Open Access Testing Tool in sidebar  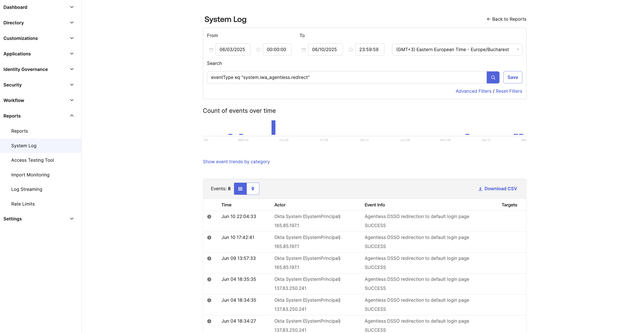(x=33, y=160)
